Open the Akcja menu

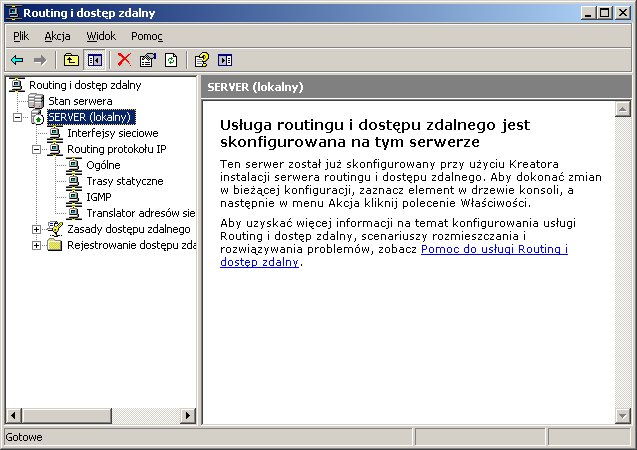57,36
